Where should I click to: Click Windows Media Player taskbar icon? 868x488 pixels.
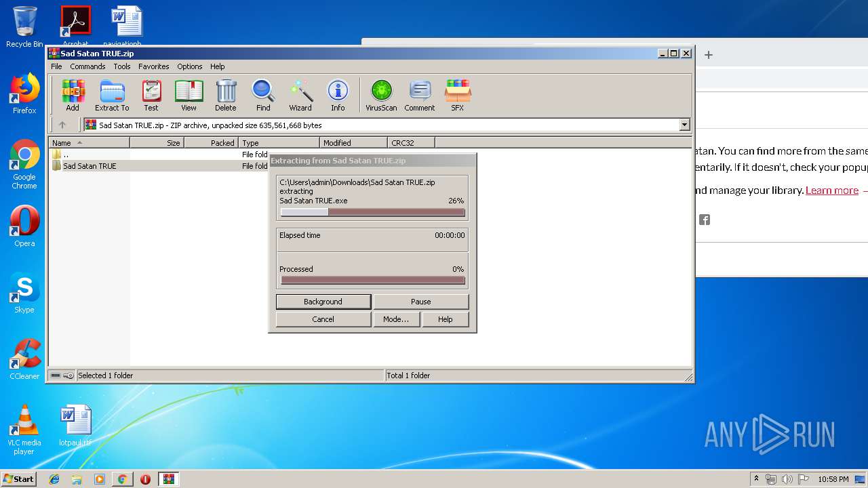pyautogui.click(x=100, y=479)
